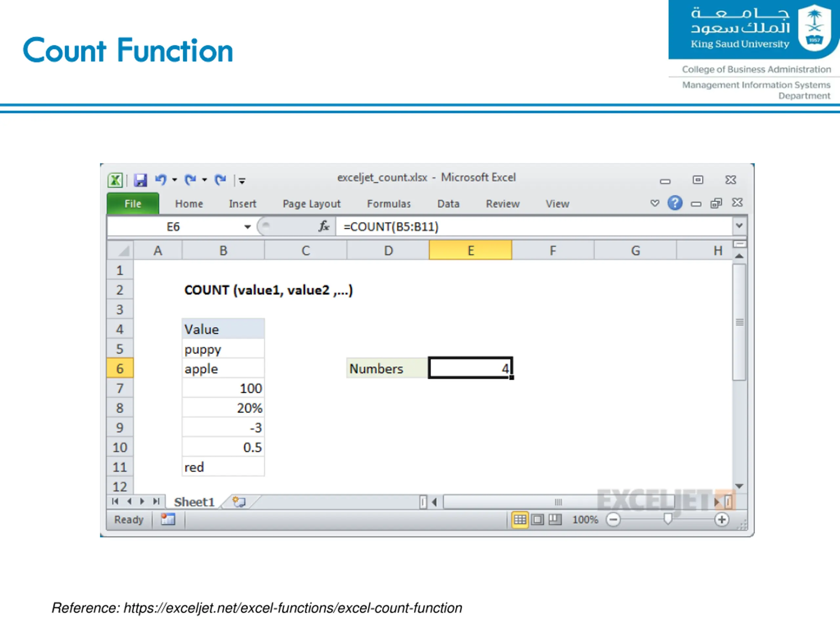This screenshot has height=630, width=840.
Task: Click the cell containing 'apple'
Action: [x=223, y=368]
